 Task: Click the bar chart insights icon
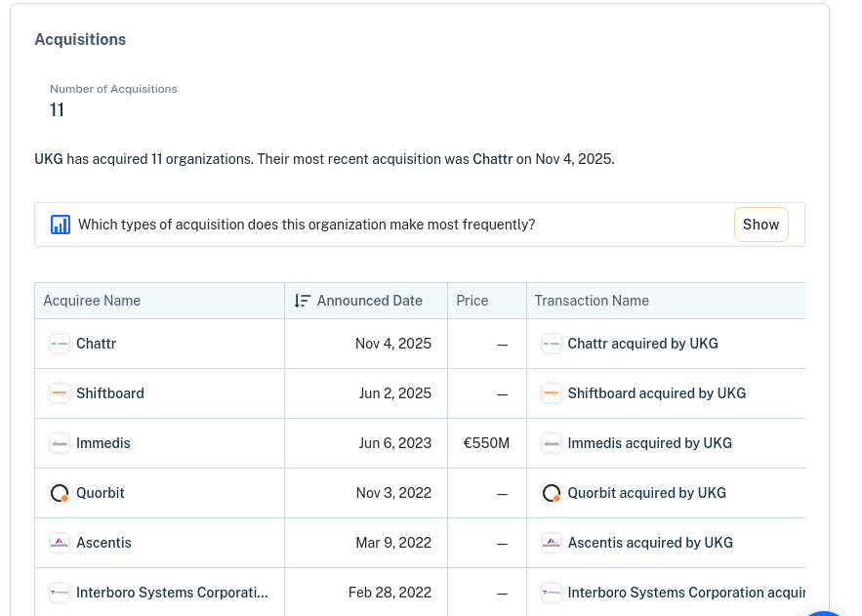[61, 225]
